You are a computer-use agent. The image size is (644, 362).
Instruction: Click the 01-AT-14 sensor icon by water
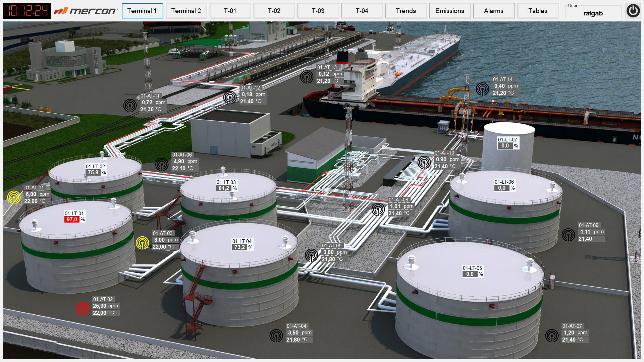click(482, 89)
